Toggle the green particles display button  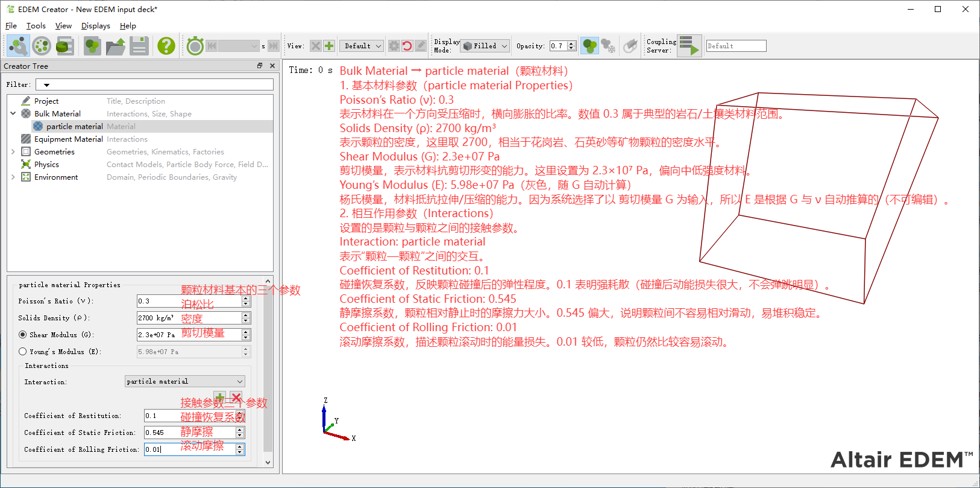(589, 46)
